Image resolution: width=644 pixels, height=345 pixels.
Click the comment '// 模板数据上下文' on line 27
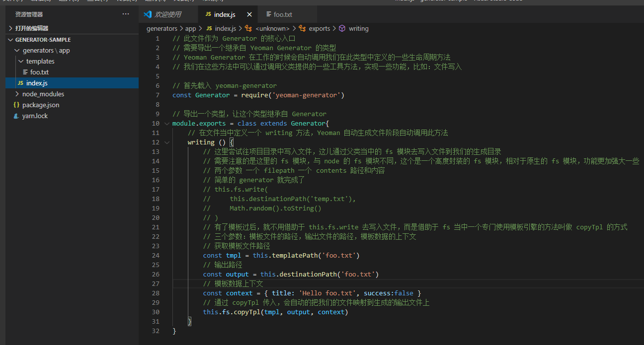coord(233,283)
